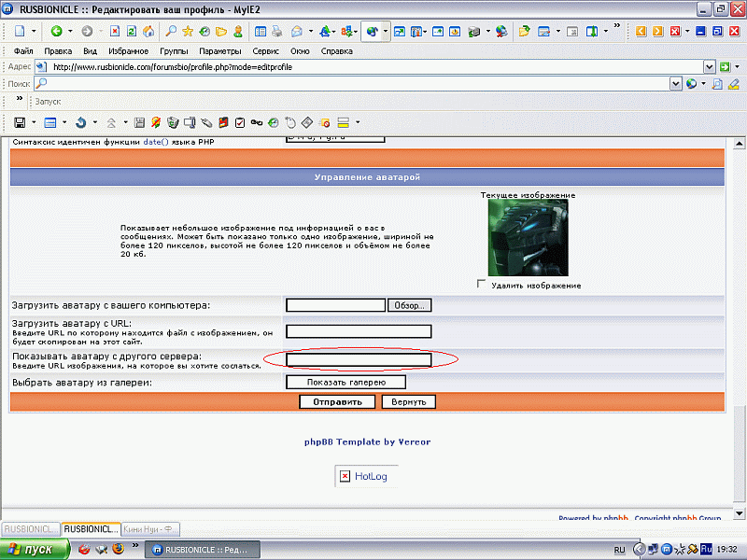Screen dimensions: 747x560
Task: Click the Показать галерею button
Action: point(345,382)
